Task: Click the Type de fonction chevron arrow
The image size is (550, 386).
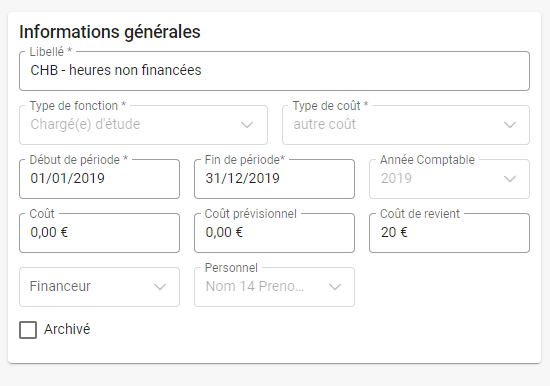Action: tap(247, 125)
